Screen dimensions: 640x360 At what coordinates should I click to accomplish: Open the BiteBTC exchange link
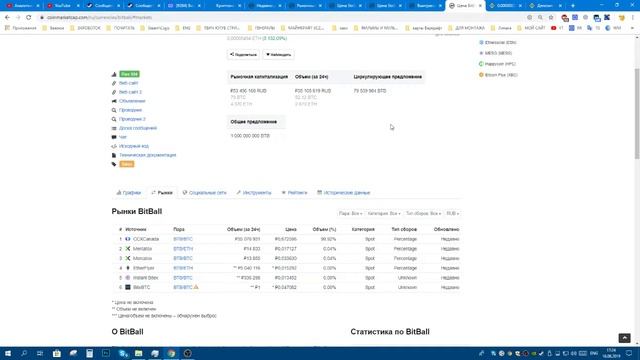click(142, 287)
